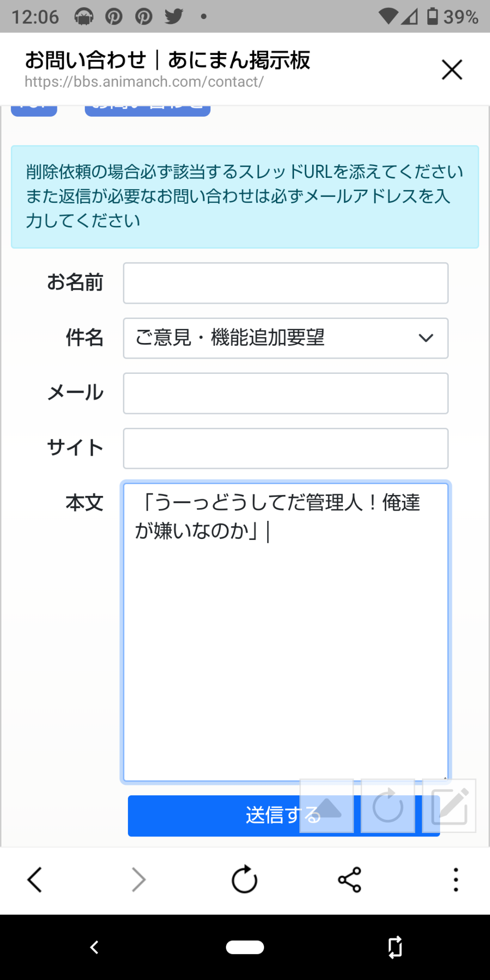Tap the floating scroll-to-top arrow
The height and width of the screenshot is (980, 490).
tap(327, 806)
